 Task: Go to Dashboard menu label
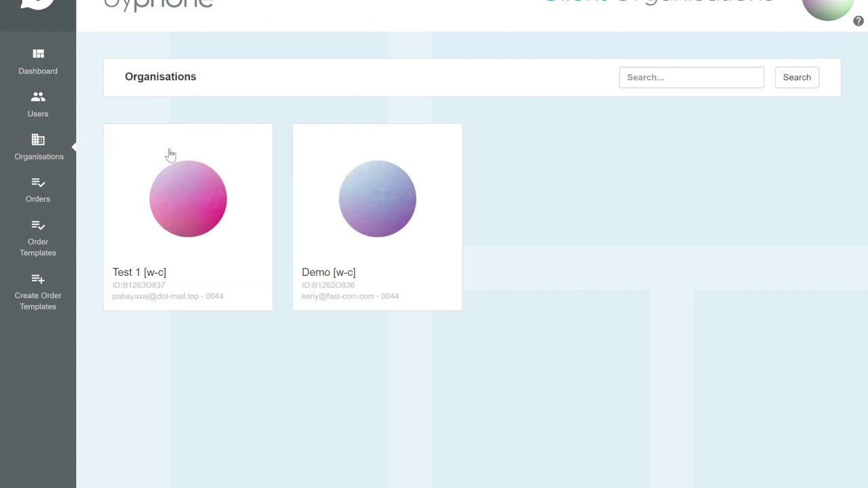click(38, 71)
